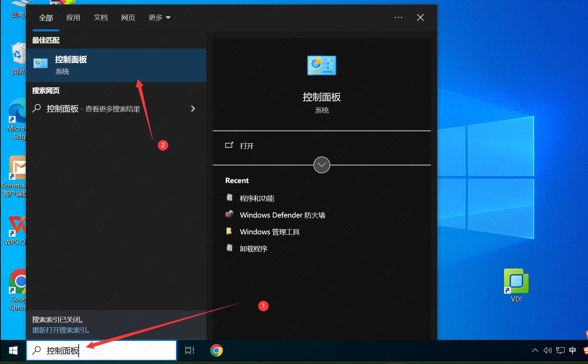Show hidden system tray icons
Image resolution: width=588 pixels, height=364 pixels.
click(535, 350)
